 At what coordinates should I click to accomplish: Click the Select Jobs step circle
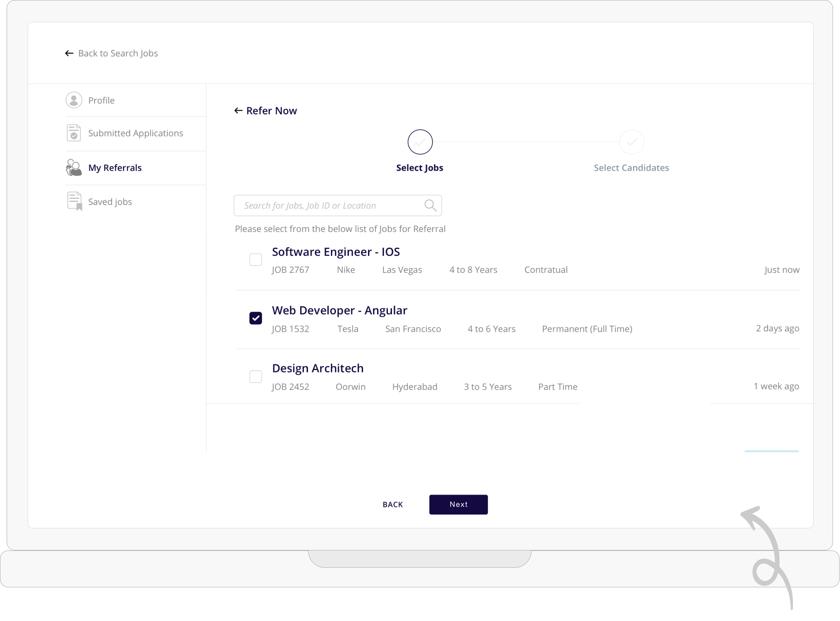420,142
